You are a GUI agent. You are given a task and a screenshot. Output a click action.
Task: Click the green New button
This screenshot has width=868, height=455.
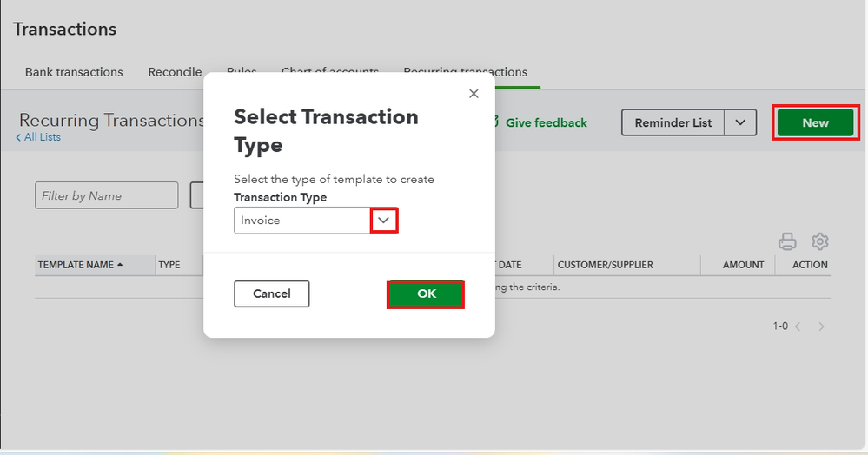point(815,122)
